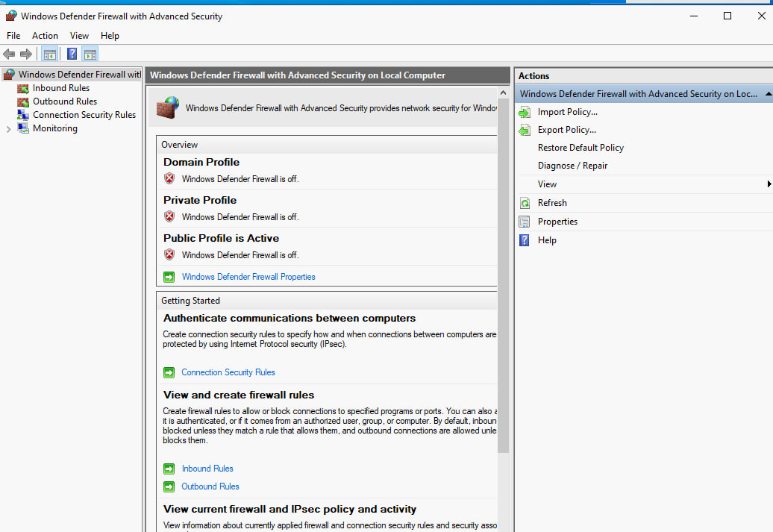Click 'View current firewall and IPsec policy' heading
The width and height of the screenshot is (773, 532).
click(x=290, y=510)
